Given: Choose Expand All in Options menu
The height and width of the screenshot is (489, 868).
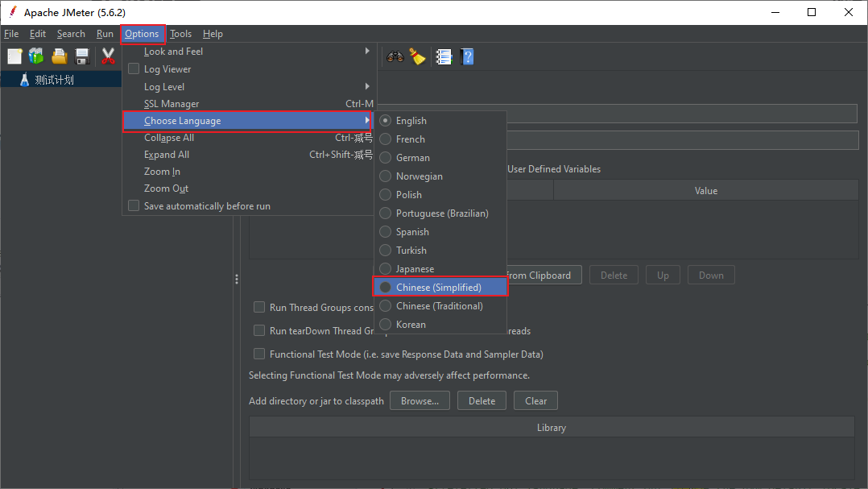Looking at the screenshot, I should click(x=249, y=155).
